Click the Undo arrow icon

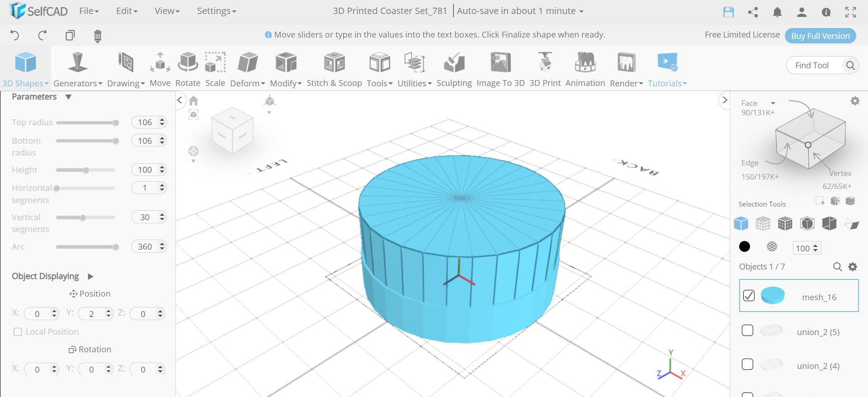click(15, 35)
